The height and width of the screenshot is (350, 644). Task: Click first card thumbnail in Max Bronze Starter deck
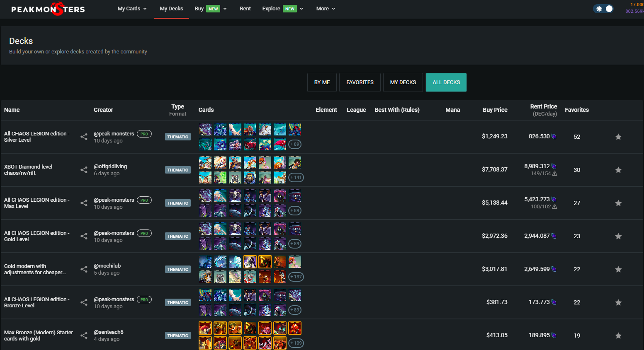coord(205,328)
